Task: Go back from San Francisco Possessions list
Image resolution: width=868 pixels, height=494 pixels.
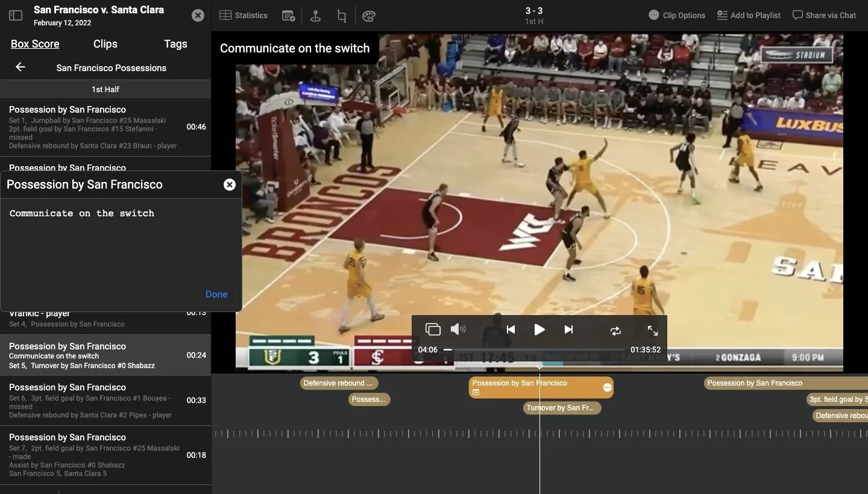Action: click(20, 67)
